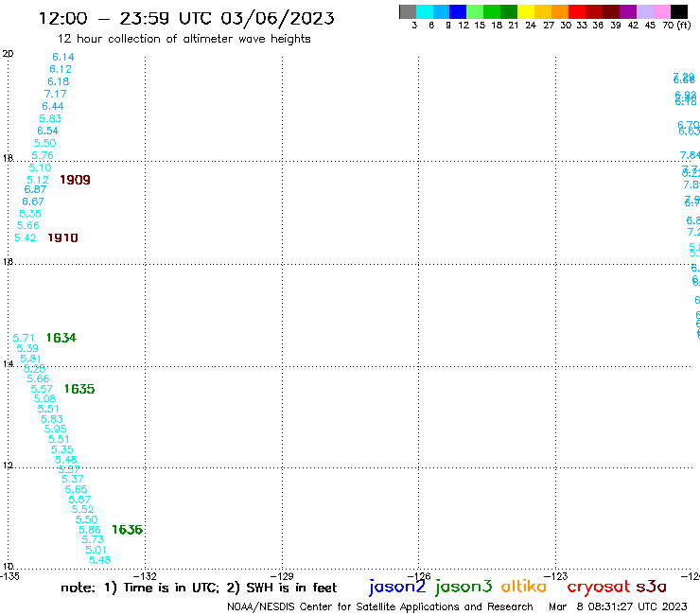Click subtitle '12 hour collection of altimeter wave heights'

tap(184, 39)
